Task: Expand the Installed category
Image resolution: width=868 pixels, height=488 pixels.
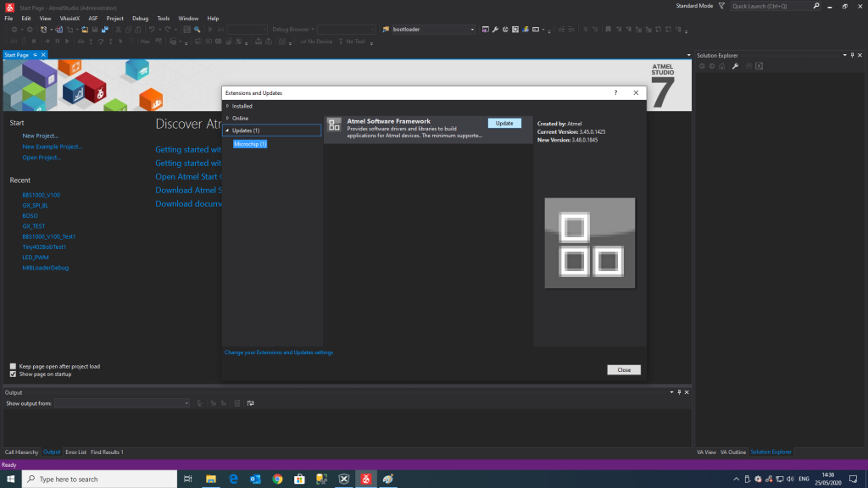Action: [227, 106]
